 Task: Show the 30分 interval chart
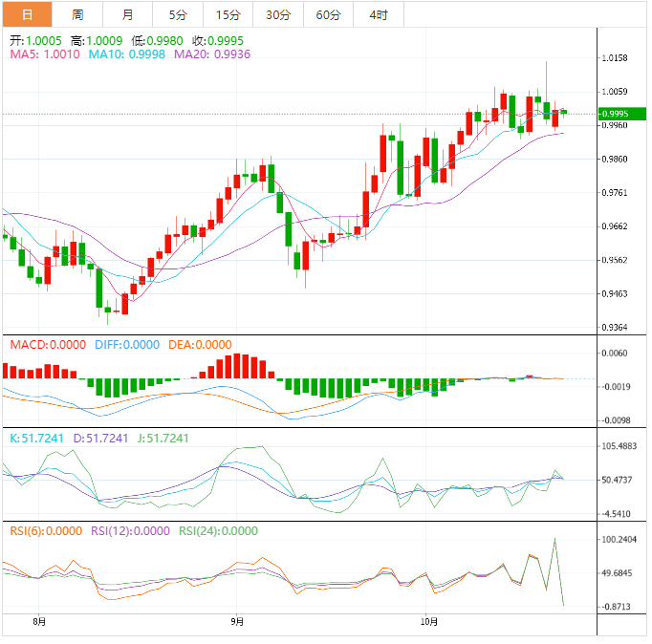pos(278,14)
